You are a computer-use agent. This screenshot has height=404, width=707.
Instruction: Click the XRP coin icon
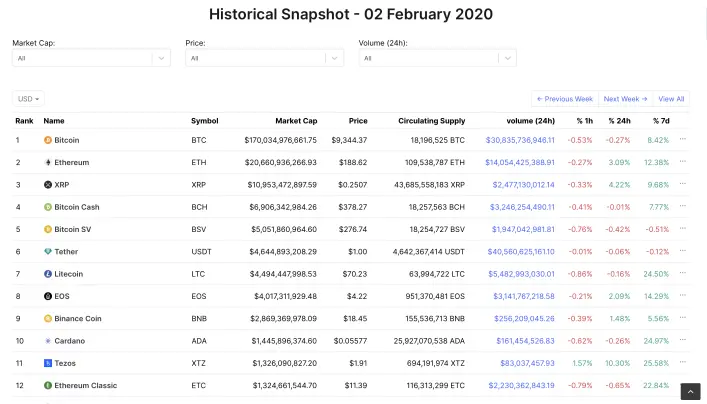(48, 185)
